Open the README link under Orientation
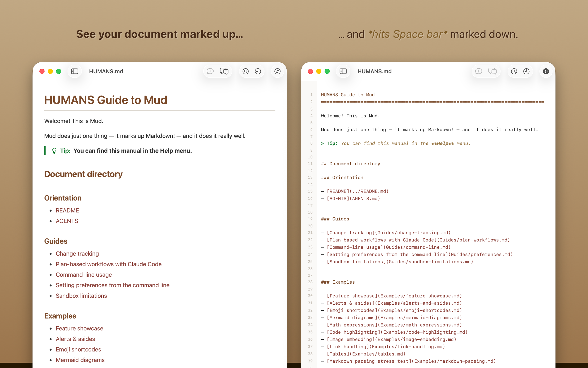The image size is (588, 368). click(x=67, y=211)
